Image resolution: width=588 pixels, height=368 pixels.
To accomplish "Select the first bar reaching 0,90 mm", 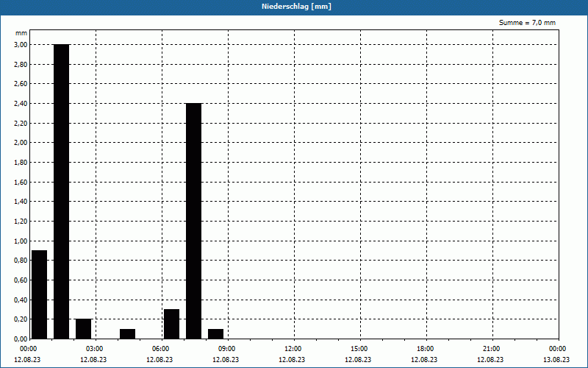I will pos(40,295).
